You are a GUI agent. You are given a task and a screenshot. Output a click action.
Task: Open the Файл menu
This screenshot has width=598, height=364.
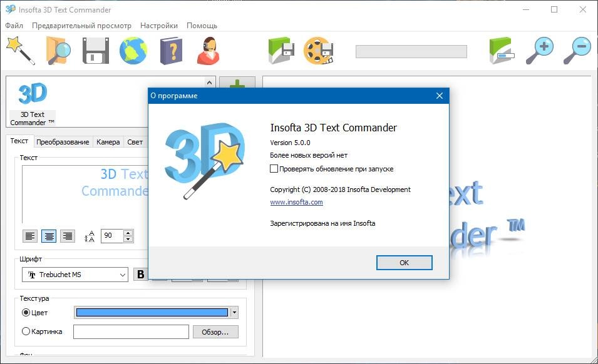pyautogui.click(x=14, y=26)
